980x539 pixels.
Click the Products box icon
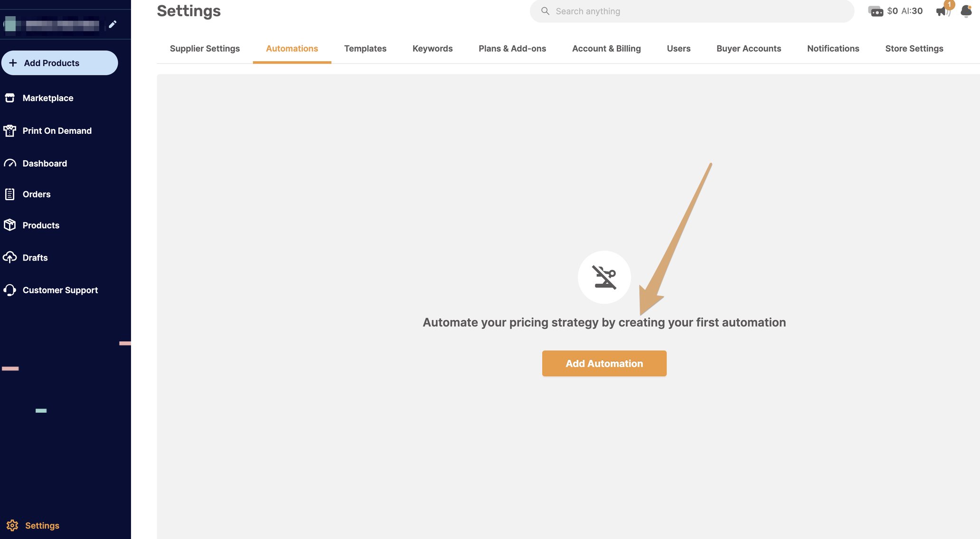9,225
